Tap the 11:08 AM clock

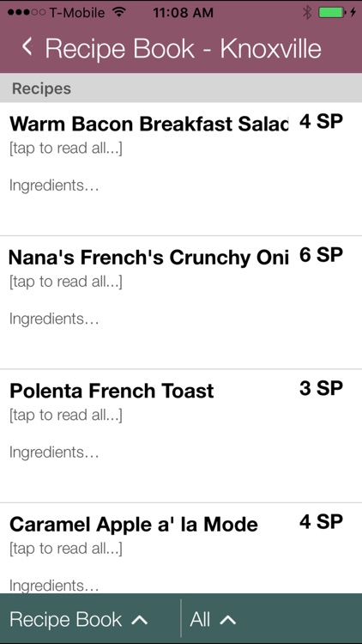(x=183, y=13)
